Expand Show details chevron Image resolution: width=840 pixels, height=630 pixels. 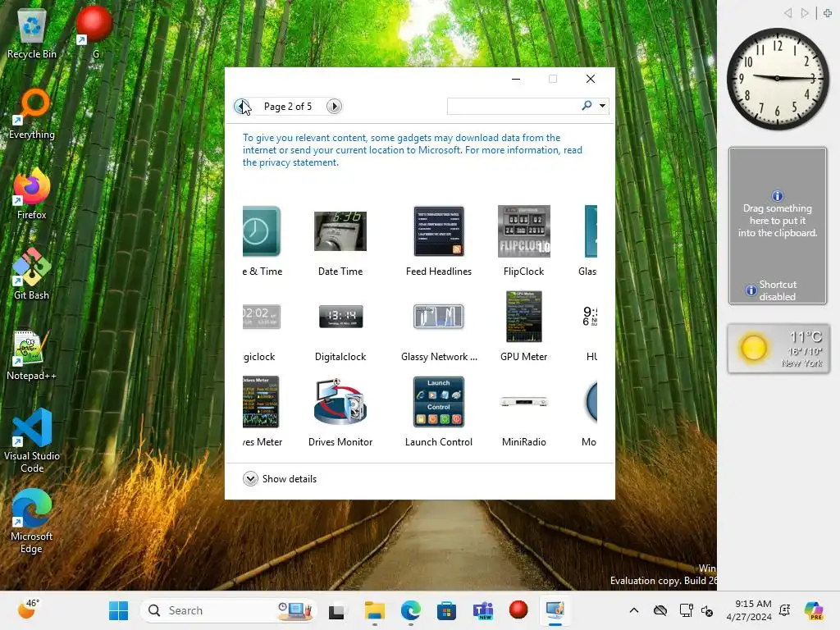(x=250, y=478)
